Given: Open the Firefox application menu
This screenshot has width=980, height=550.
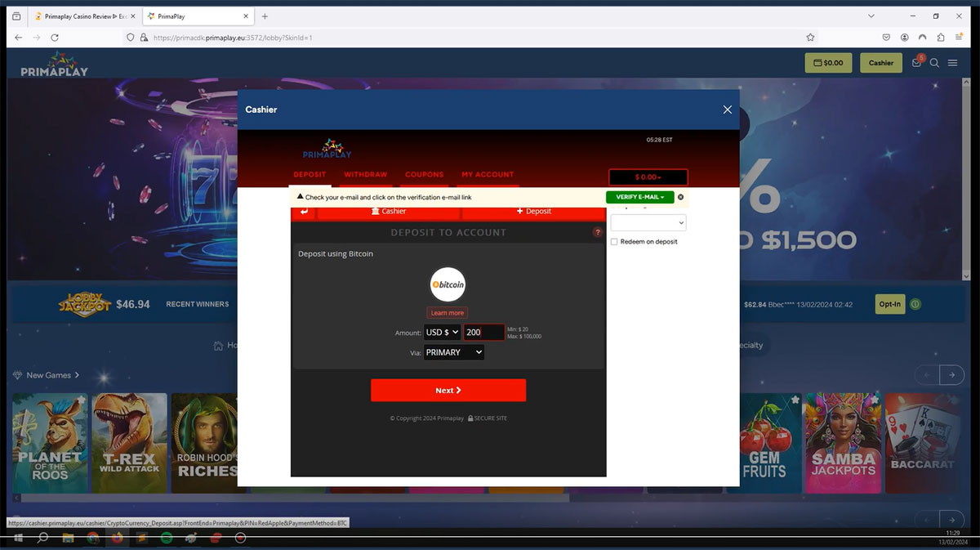Looking at the screenshot, I should [x=959, y=38].
